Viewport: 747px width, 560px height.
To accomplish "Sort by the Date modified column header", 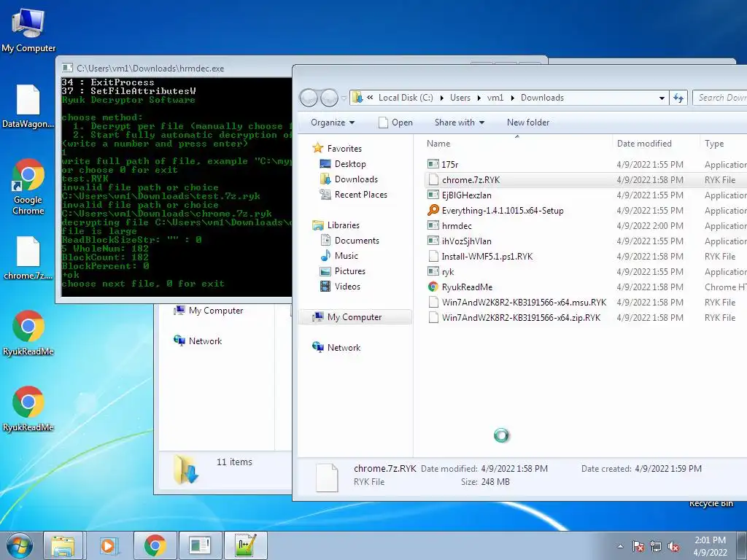I will click(656, 144).
